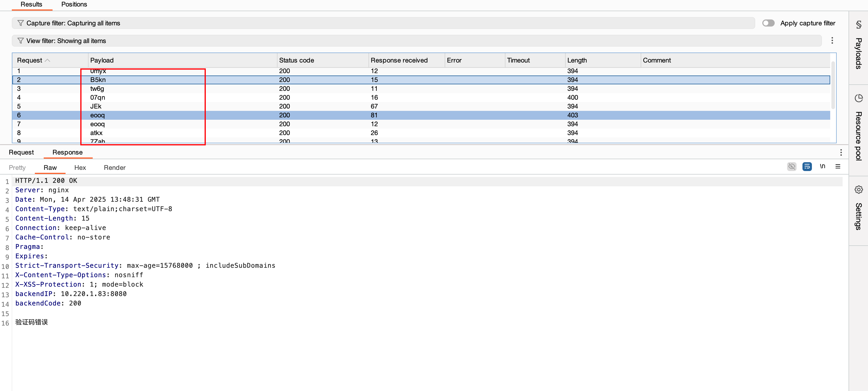Click the View filter funnel icon
The image size is (868, 391).
(x=20, y=41)
